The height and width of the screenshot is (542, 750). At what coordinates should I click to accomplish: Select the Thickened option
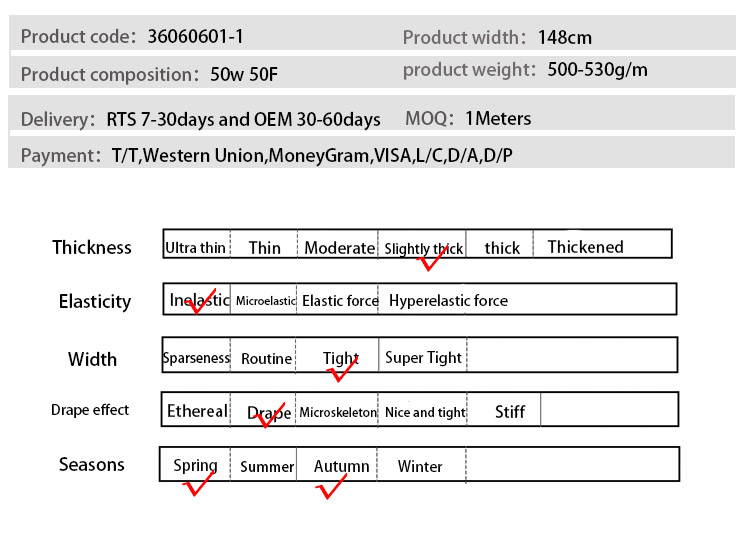[585, 247]
